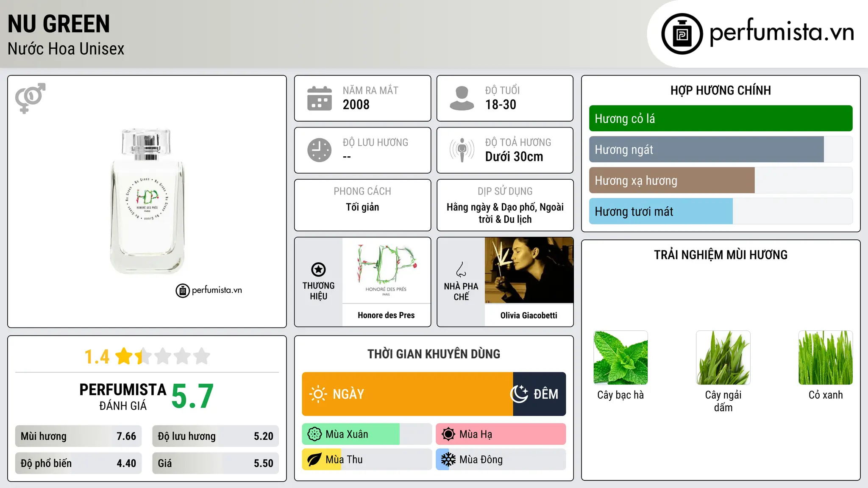Image resolution: width=868 pixels, height=488 pixels.
Task: Click the Độ phổ biến 4.40 score row
Action: (x=78, y=463)
